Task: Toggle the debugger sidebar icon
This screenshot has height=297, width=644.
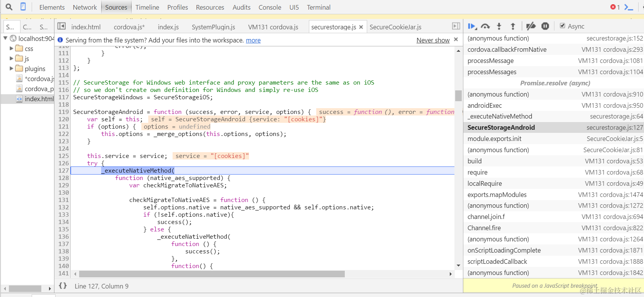Action: [456, 26]
